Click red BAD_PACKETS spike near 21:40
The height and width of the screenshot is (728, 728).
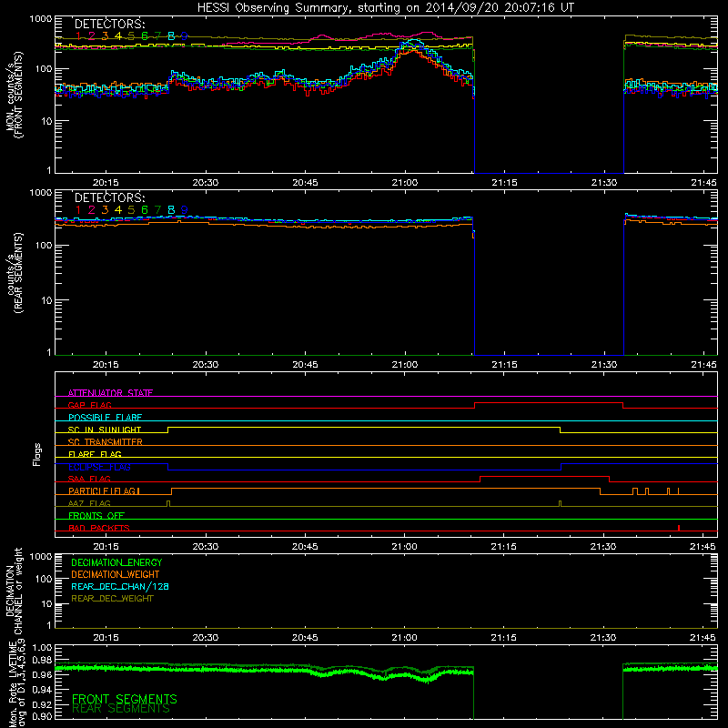pos(679,528)
